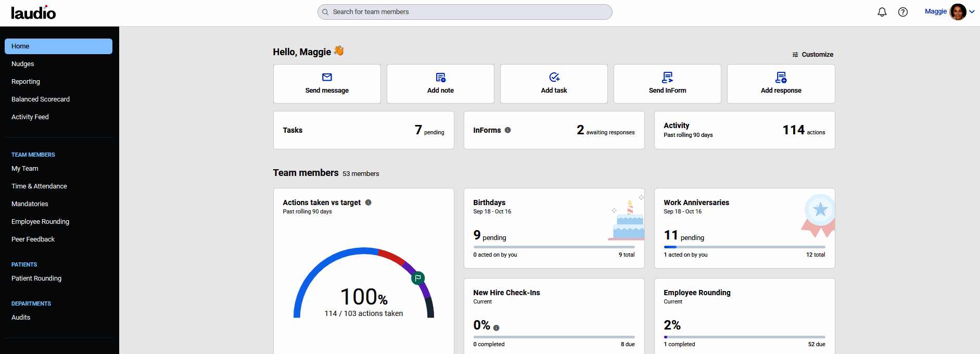The height and width of the screenshot is (354, 980).
Task: Open notifications bell icon
Action: point(882,12)
